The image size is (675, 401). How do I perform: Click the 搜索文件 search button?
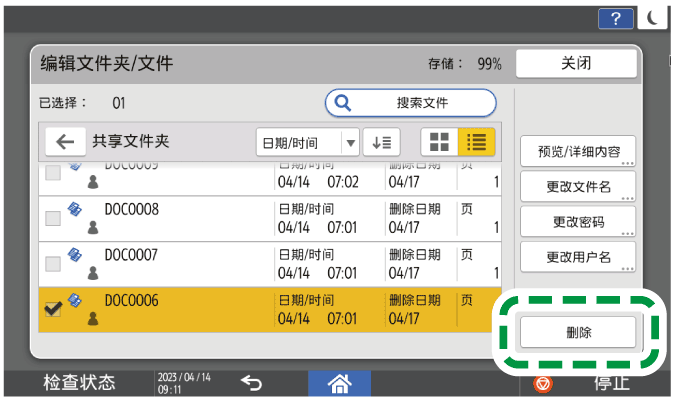pos(410,103)
